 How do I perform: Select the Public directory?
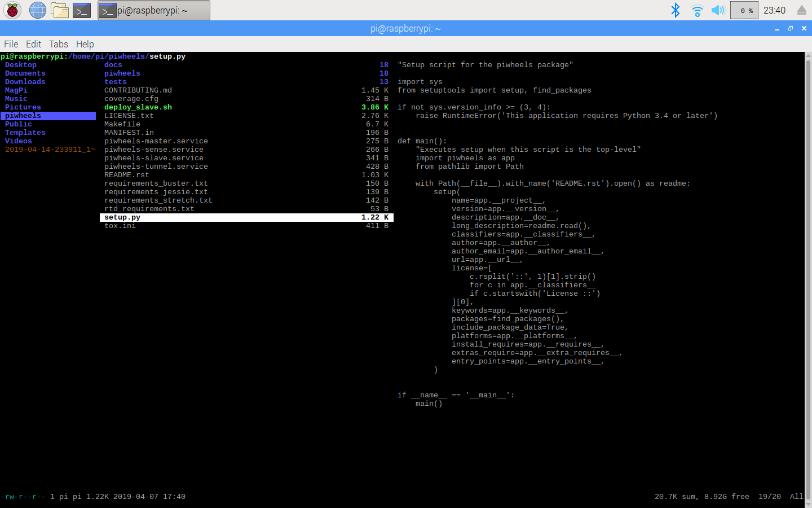tap(19, 124)
